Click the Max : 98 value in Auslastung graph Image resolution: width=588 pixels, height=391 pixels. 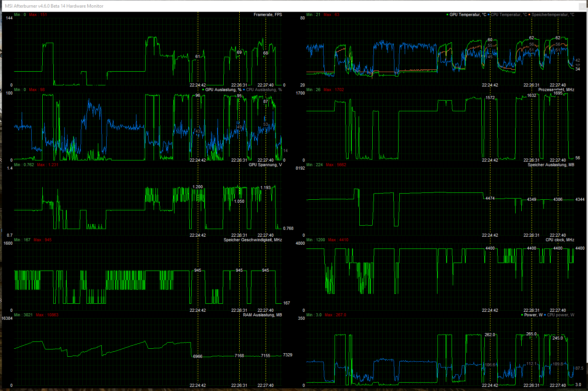37,90
